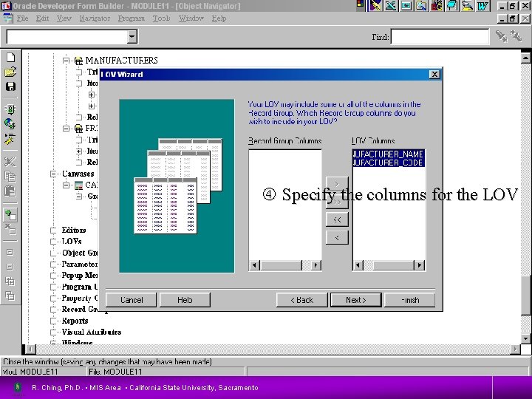Click the Collapse node icon in left toolbar

point(10,267)
